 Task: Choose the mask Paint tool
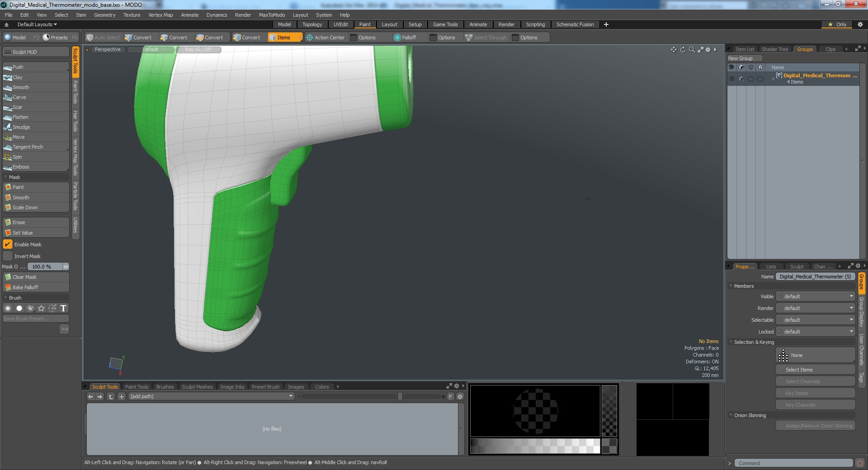(x=36, y=187)
